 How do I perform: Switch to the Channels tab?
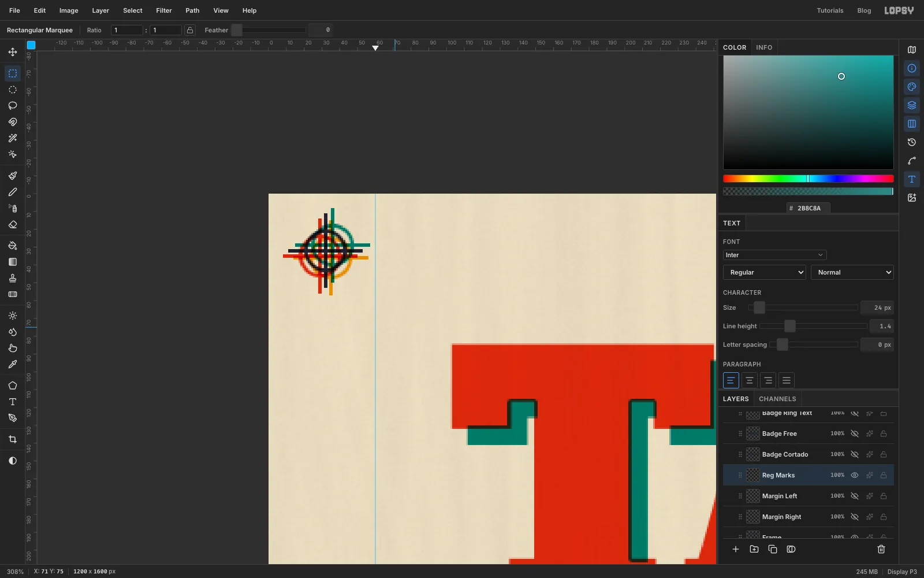pos(777,399)
